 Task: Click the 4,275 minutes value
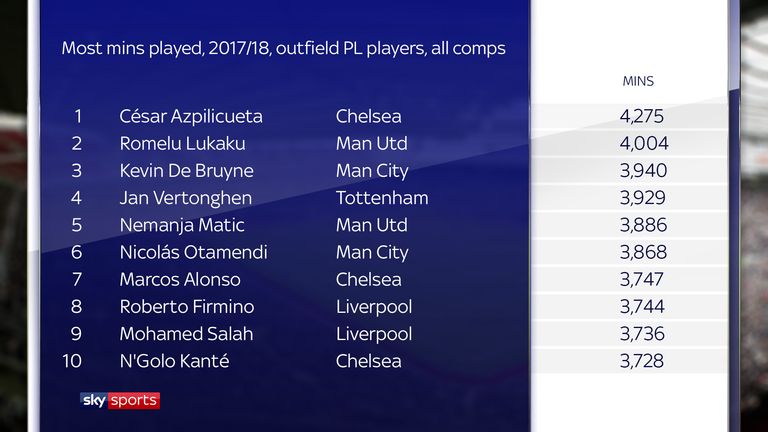tap(642, 117)
